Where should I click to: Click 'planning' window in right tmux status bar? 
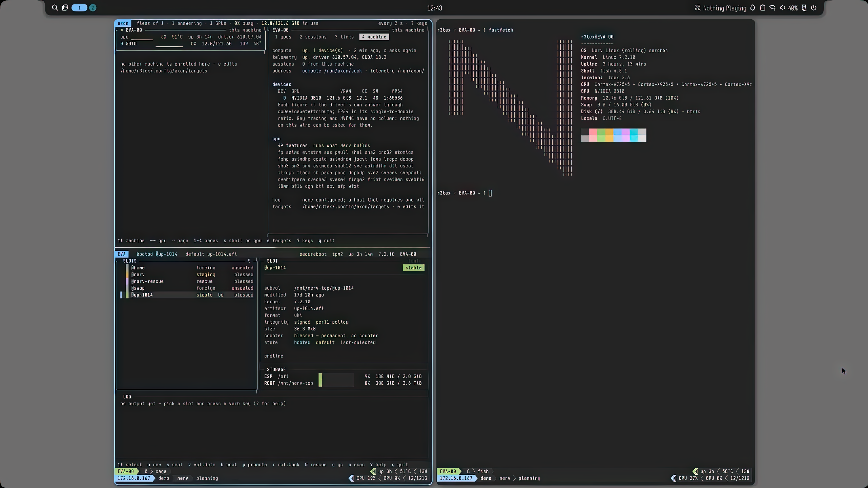tap(529, 478)
